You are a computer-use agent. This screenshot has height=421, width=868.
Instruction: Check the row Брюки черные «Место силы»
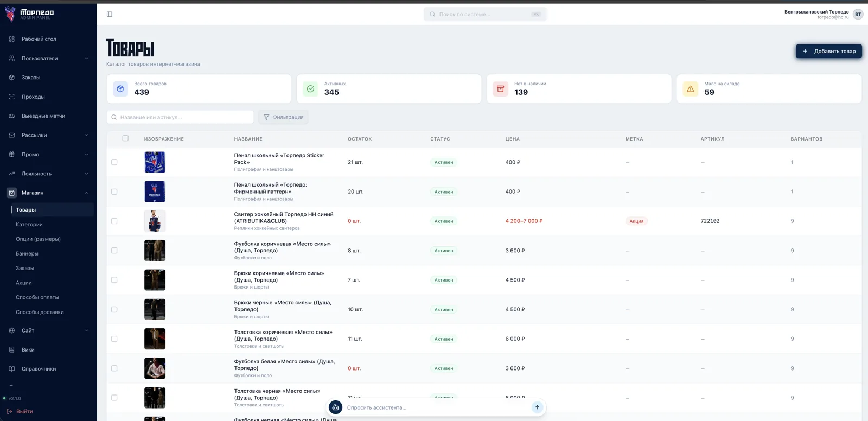pos(114,309)
